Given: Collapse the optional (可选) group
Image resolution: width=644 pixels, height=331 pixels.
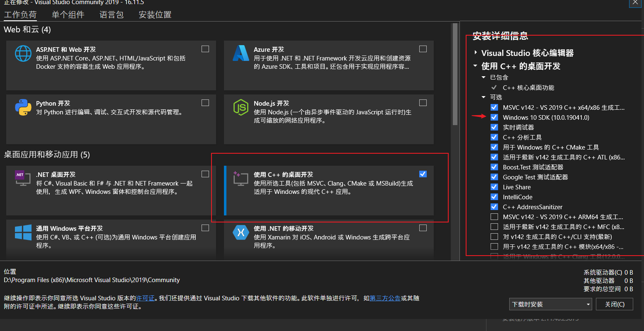Looking at the screenshot, I should (x=484, y=97).
